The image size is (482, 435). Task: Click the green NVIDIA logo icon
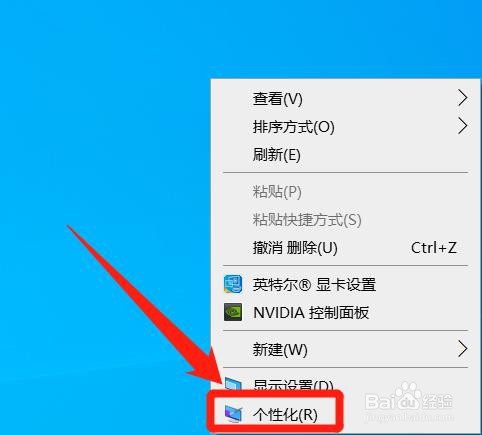tap(233, 312)
